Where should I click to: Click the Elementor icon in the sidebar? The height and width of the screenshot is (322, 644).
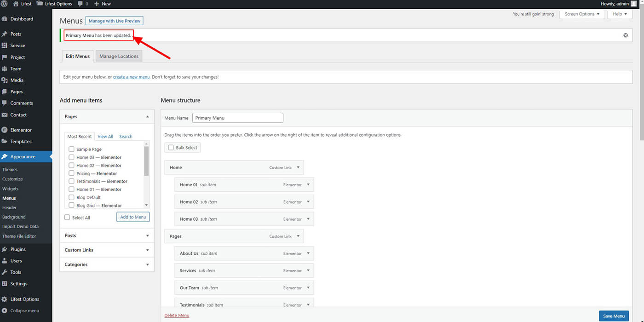(x=5, y=130)
